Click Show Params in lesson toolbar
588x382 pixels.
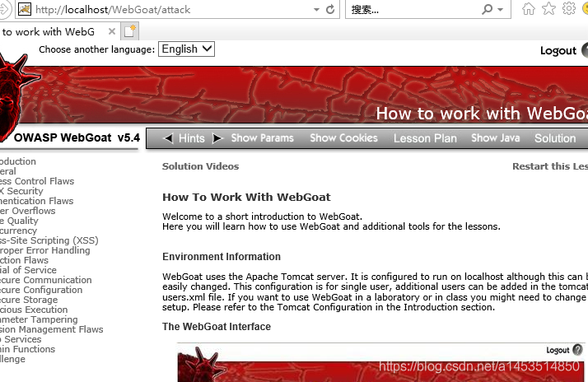(262, 138)
